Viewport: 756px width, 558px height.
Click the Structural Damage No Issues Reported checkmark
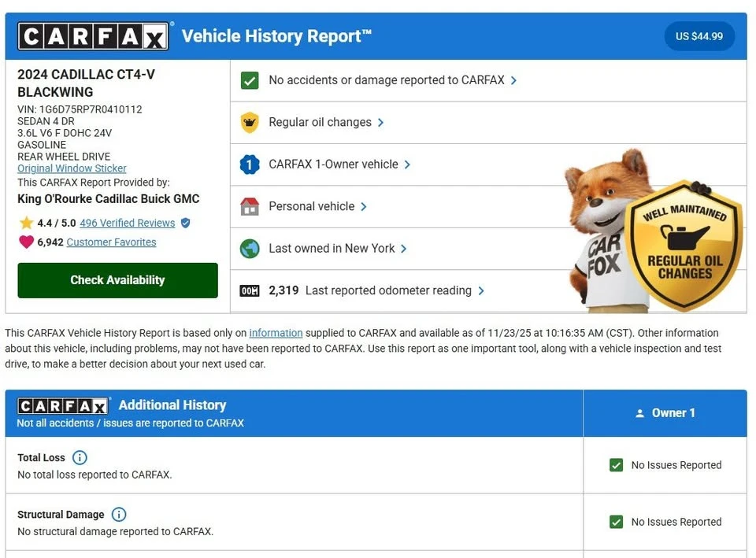(616, 522)
